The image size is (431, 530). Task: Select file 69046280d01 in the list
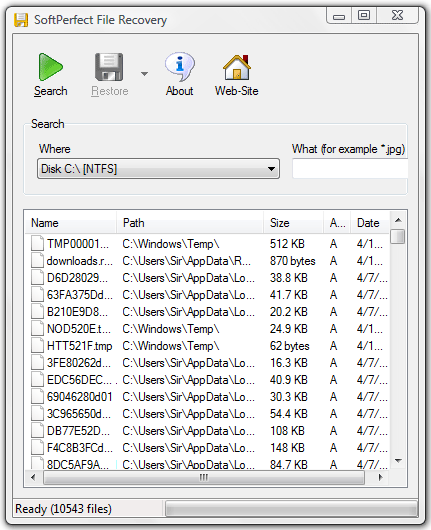coord(79,397)
